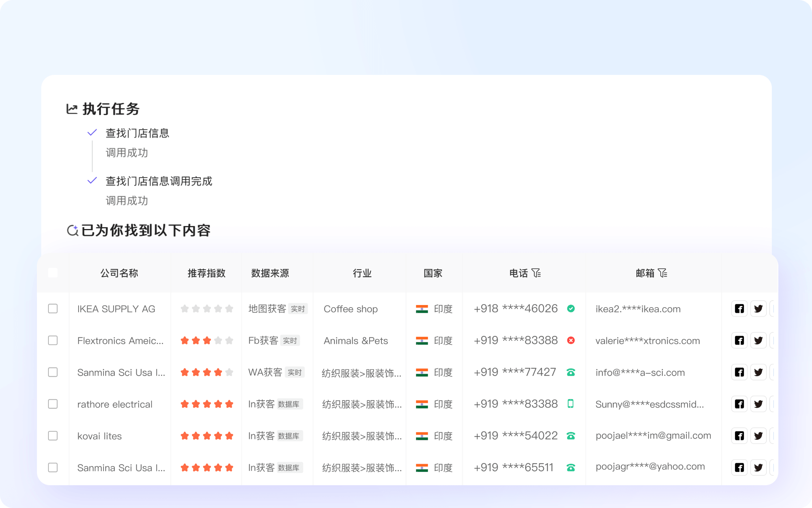Open Twitter icon for info@****a-sci.com row
The width and height of the screenshot is (812, 508).
pyautogui.click(x=758, y=372)
